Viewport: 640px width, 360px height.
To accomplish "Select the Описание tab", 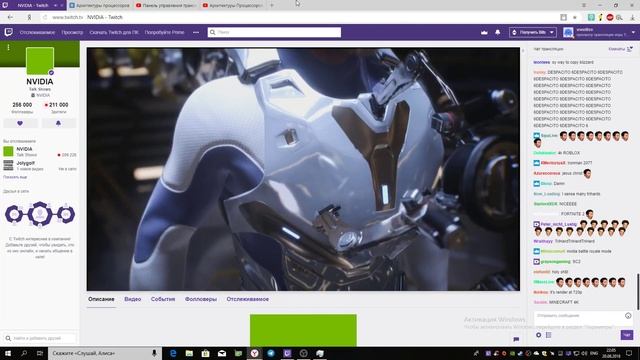I will pos(101,299).
